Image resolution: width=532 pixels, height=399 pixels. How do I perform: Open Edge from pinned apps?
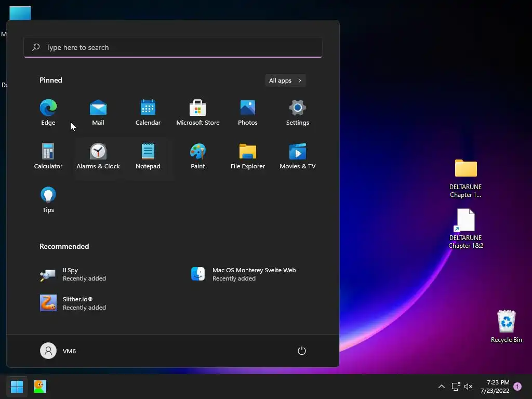48,113
